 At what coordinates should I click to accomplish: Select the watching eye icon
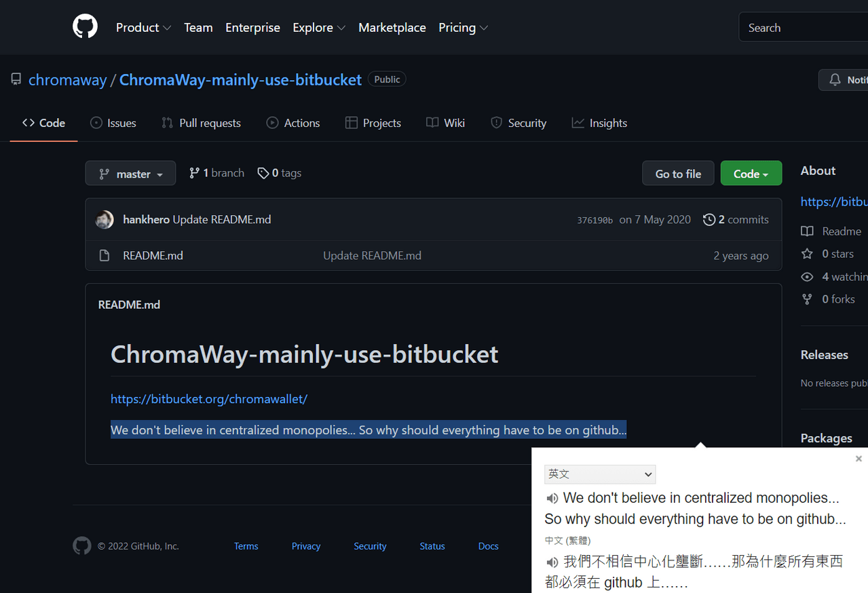pos(807,277)
